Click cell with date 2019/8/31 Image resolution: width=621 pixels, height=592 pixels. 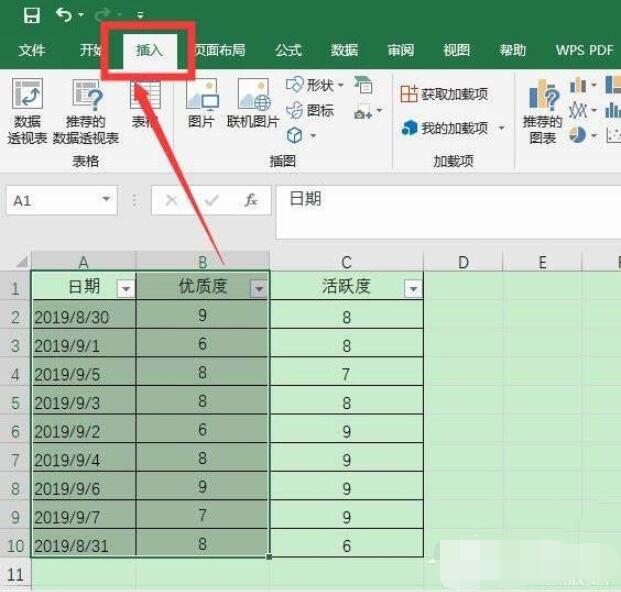pos(84,545)
